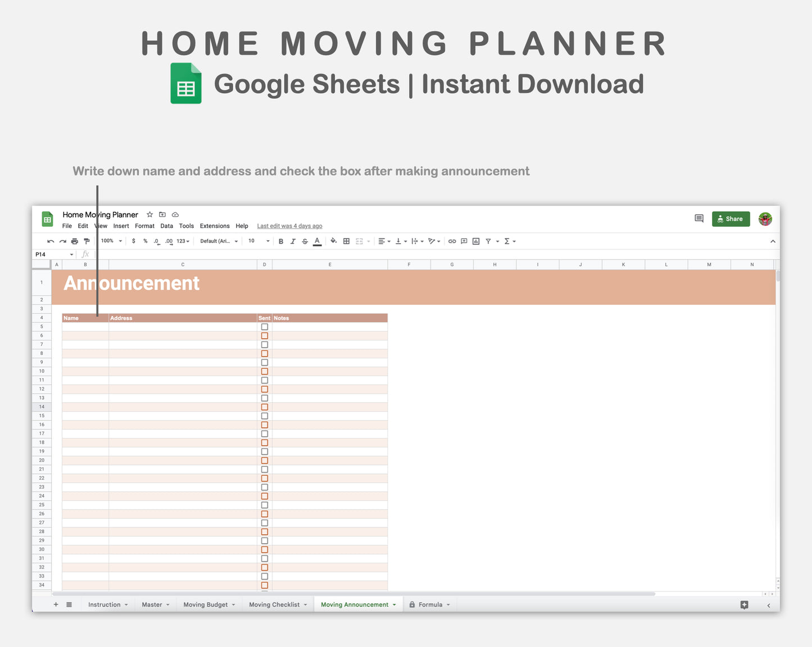Click the Undo icon
The image size is (812, 647).
50,241
